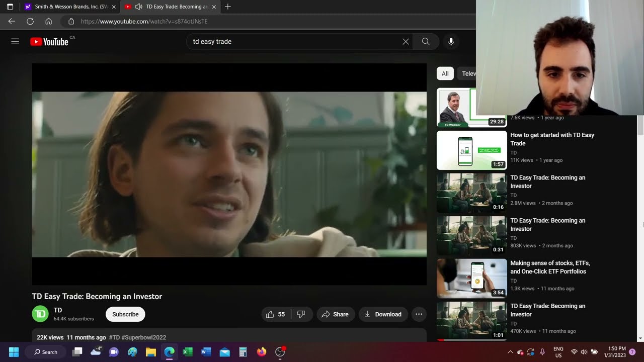644x362 pixels.
Task: Open Wi-Fi network settings in tray
Action: (x=574, y=352)
